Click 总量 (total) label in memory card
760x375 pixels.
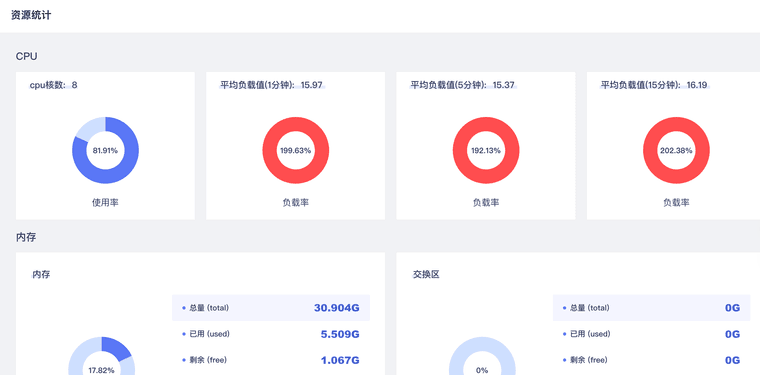point(209,308)
